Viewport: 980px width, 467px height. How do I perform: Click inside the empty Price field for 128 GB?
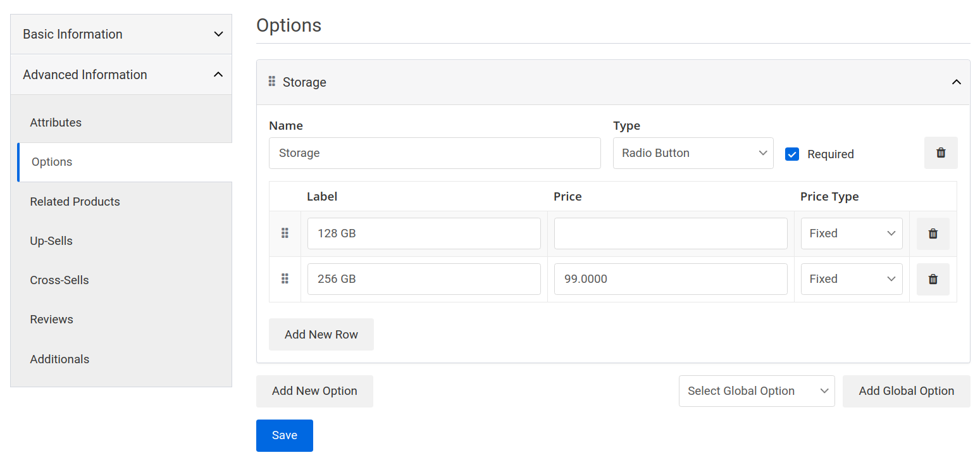[670, 233]
